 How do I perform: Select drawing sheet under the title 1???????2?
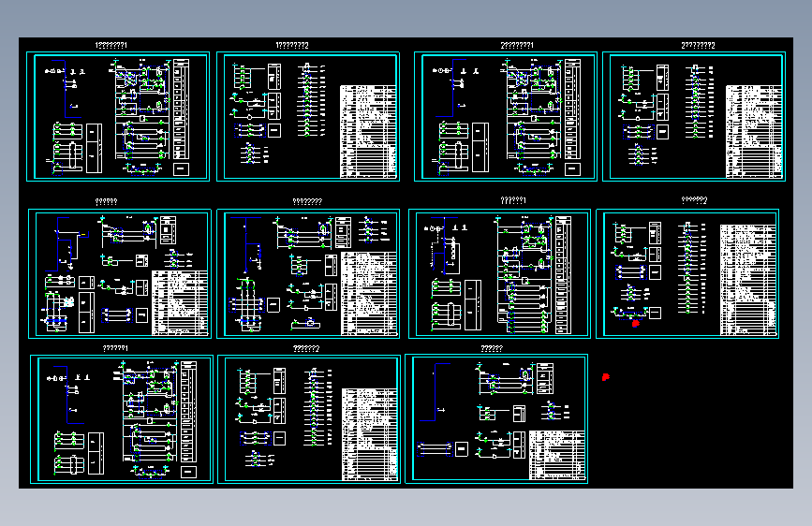tap(308, 116)
